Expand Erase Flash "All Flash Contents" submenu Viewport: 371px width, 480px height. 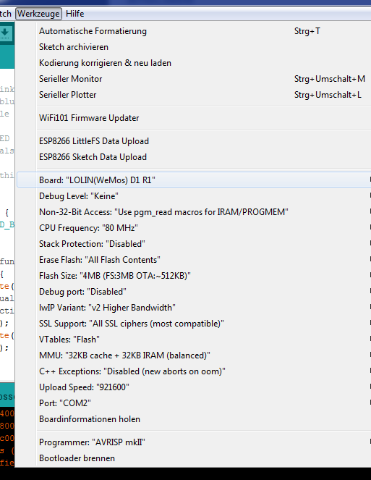tap(193, 260)
